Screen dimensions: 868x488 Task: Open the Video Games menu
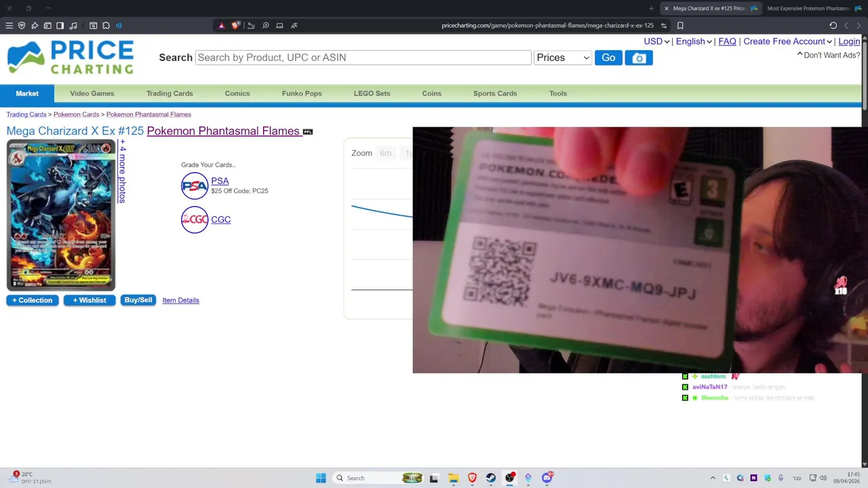92,94
